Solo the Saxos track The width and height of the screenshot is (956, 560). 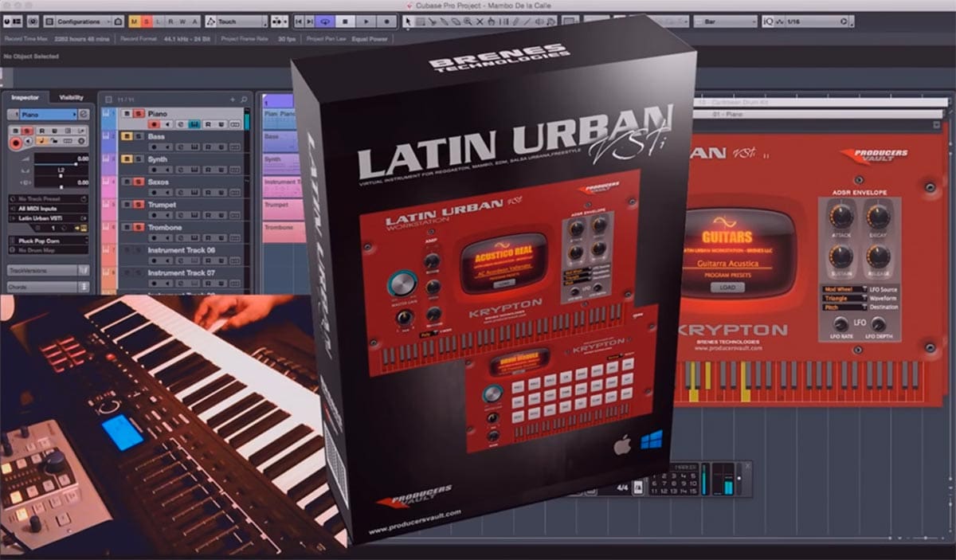138,182
